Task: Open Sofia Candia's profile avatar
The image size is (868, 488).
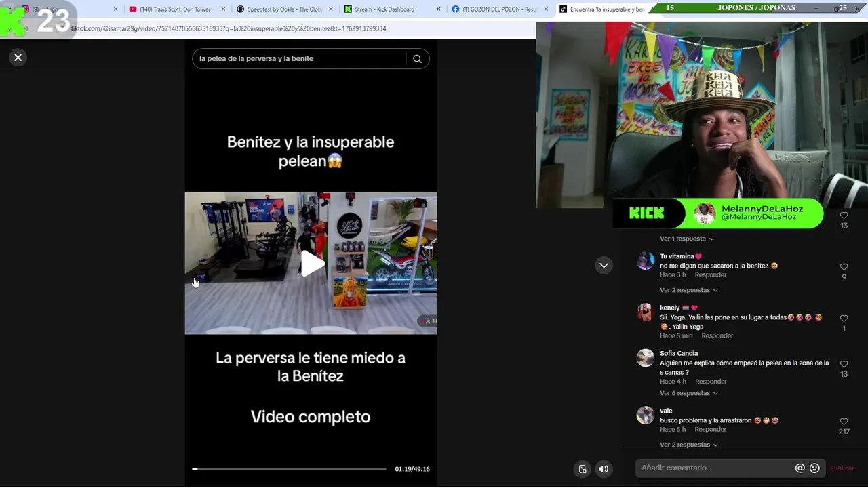Action: pos(646,358)
